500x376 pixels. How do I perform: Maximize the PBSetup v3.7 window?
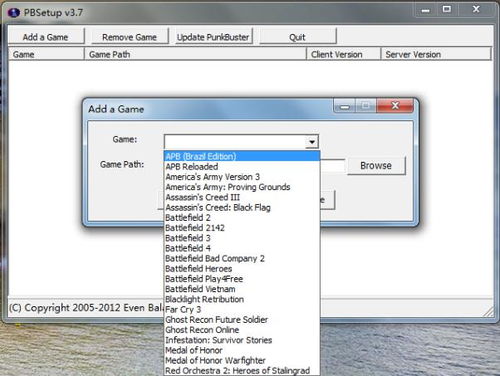447,9
